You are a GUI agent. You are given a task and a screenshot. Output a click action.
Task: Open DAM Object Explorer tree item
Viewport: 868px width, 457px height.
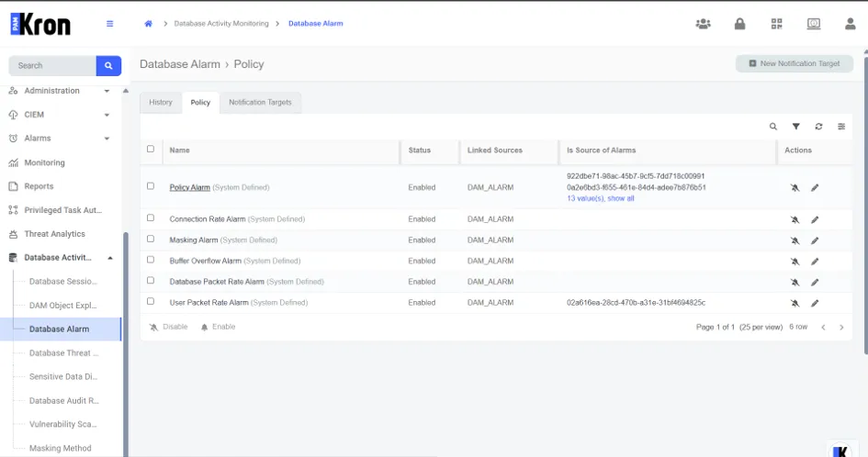tap(63, 306)
